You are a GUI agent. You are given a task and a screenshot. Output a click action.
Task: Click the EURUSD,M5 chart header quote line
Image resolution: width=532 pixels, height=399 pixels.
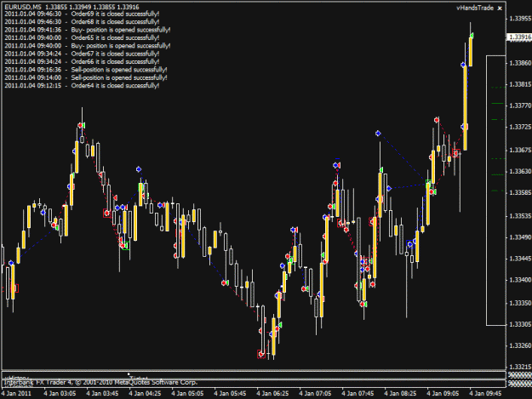72,7
